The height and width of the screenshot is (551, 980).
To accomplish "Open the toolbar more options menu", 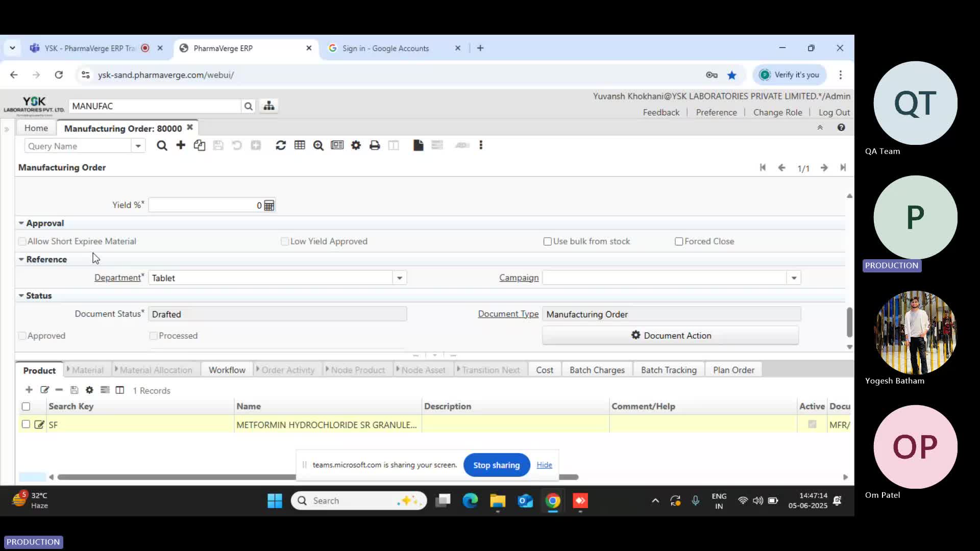I will click(481, 145).
